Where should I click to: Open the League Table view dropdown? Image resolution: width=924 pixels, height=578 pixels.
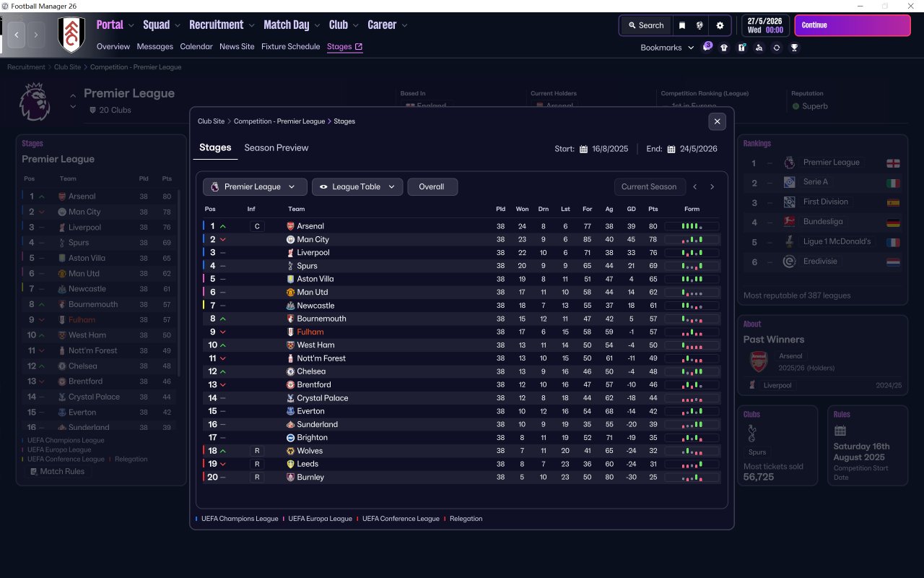(x=357, y=187)
